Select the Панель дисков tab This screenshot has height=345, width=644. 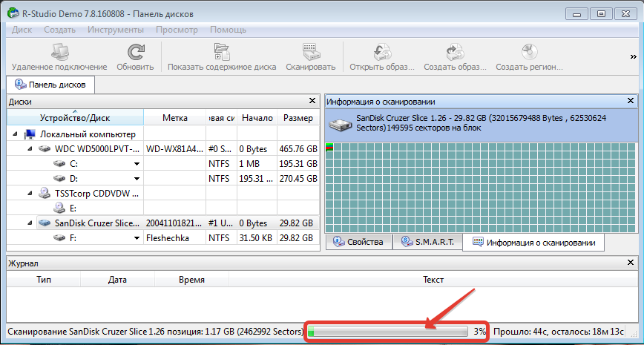(x=50, y=85)
